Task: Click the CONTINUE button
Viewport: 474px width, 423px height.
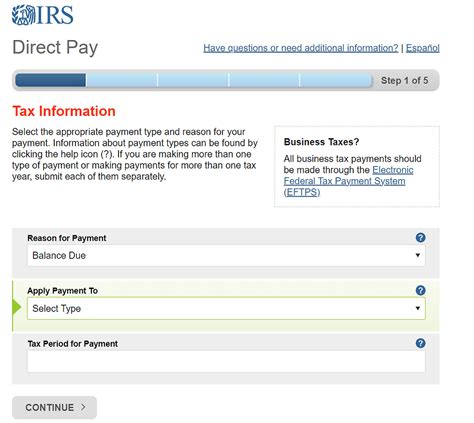Action: (54, 407)
